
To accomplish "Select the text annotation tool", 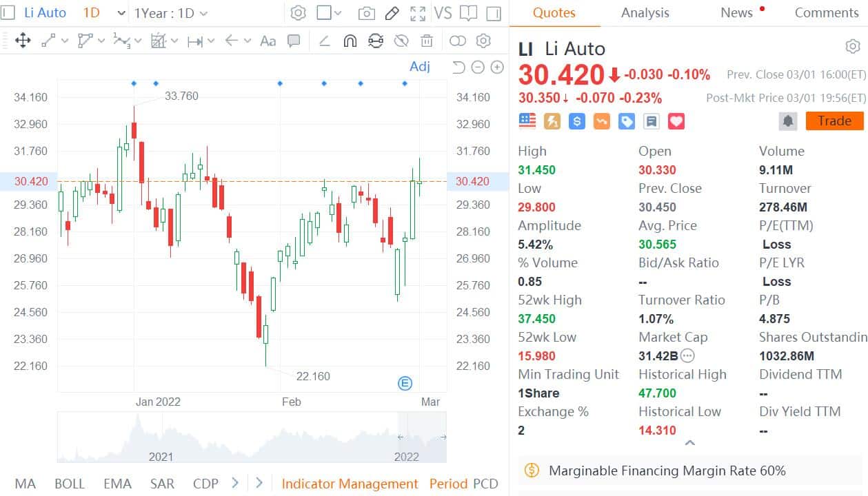I will [268, 41].
